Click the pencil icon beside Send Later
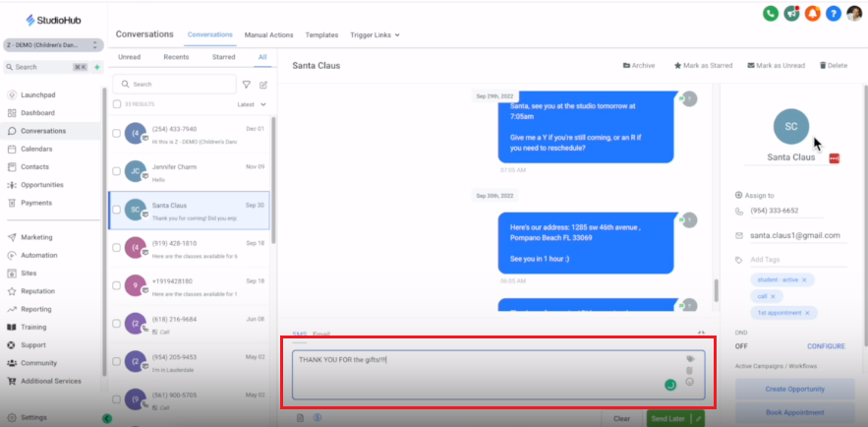 tap(699, 419)
